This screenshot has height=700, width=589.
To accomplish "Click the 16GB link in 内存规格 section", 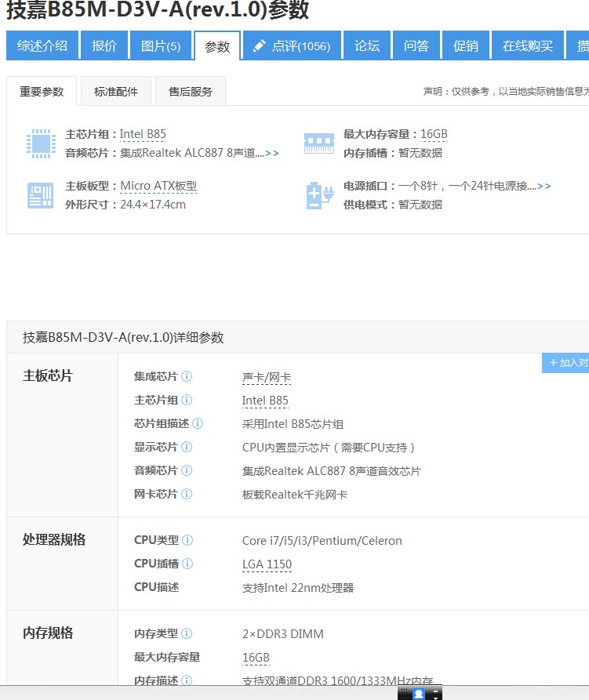I will (x=256, y=658).
